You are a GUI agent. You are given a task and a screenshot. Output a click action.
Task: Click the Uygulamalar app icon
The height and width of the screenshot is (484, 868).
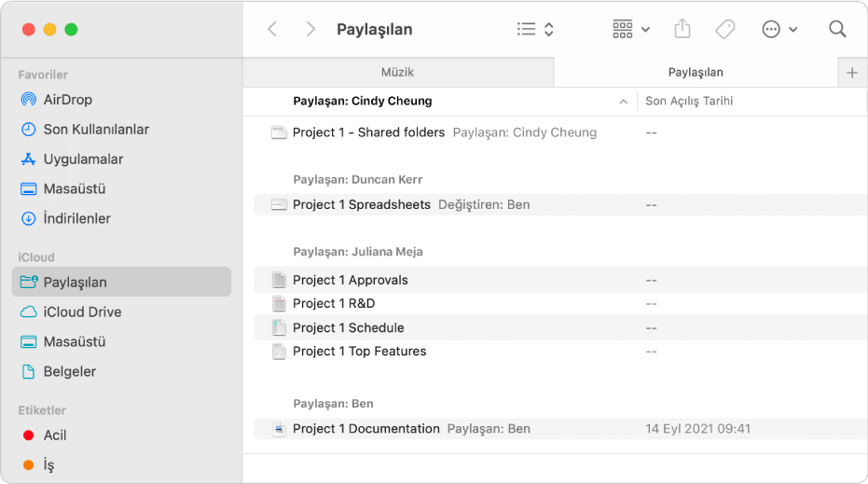tap(28, 159)
